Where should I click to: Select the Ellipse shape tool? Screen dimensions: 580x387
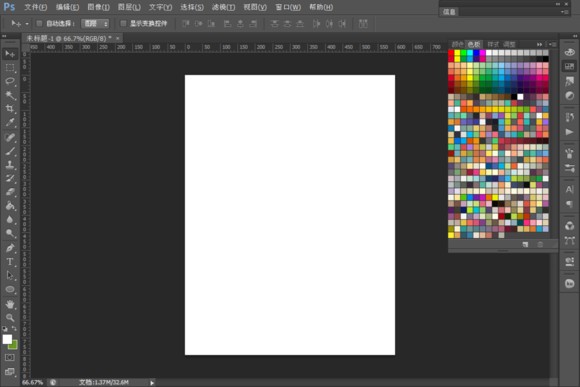coord(10,289)
